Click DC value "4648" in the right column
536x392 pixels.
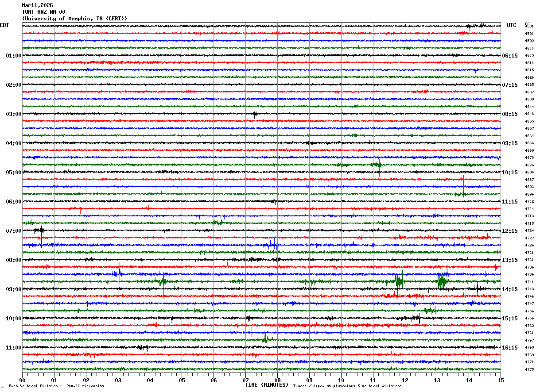coord(529,114)
